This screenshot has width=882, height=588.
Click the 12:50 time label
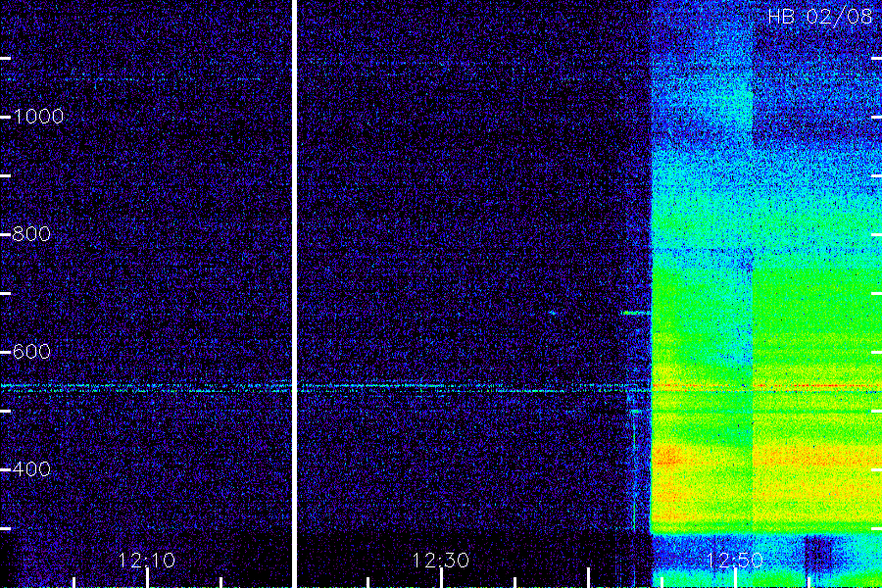735,561
